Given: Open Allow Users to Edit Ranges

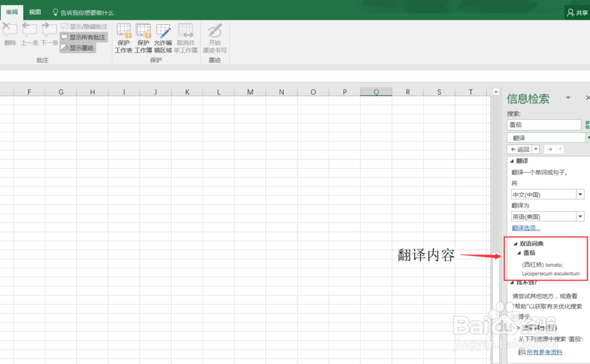Looking at the screenshot, I should point(163,38).
